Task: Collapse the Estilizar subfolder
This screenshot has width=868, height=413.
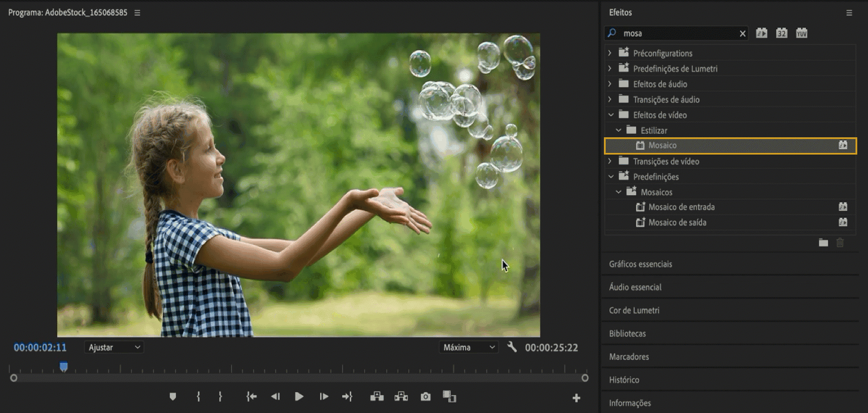Action: coord(618,130)
